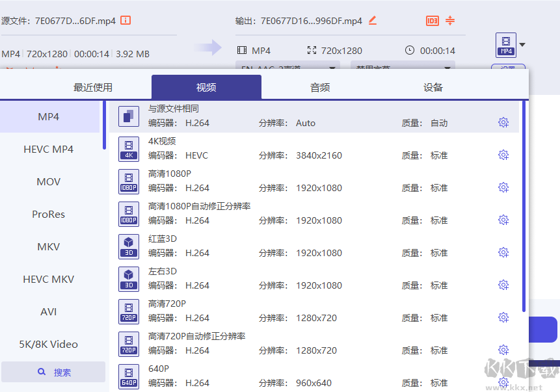The image size is (560, 392).
Task: Select the 左右3D preset icon
Action: coord(128,279)
